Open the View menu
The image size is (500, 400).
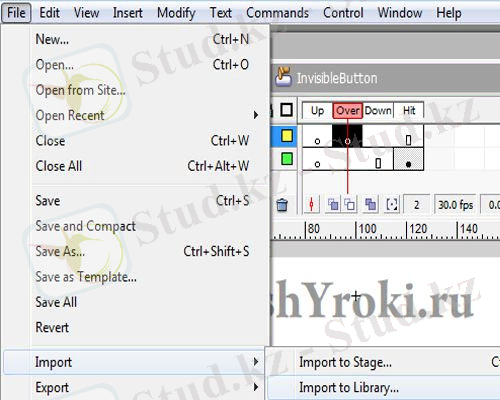tap(87, 13)
